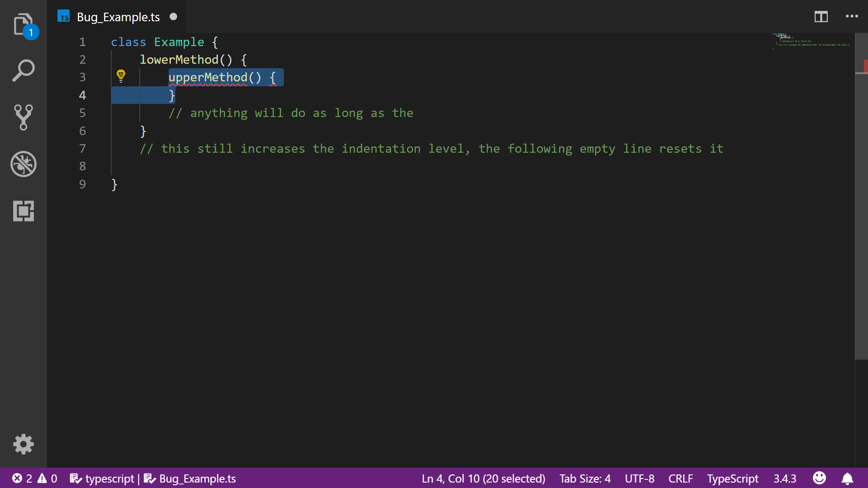Open the Source Control view

pos(23,117)
